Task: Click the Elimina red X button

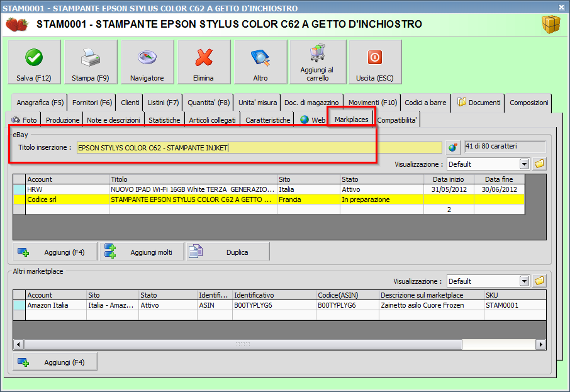Action: point(204,62)
